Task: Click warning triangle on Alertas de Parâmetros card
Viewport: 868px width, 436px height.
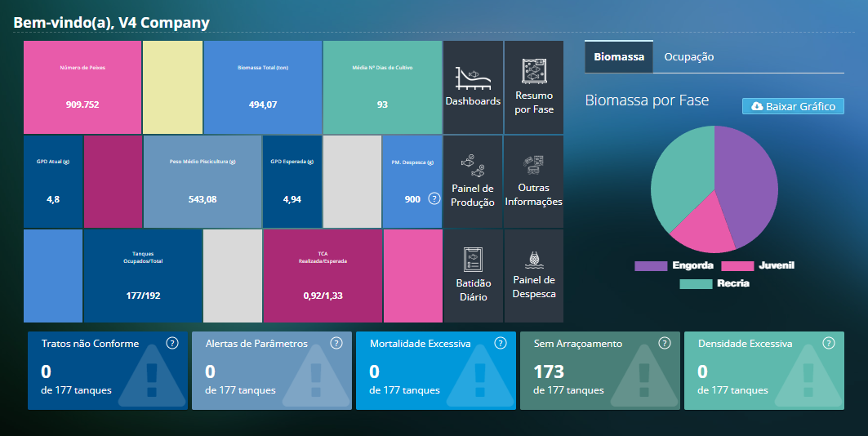Action: click(315, 376)
